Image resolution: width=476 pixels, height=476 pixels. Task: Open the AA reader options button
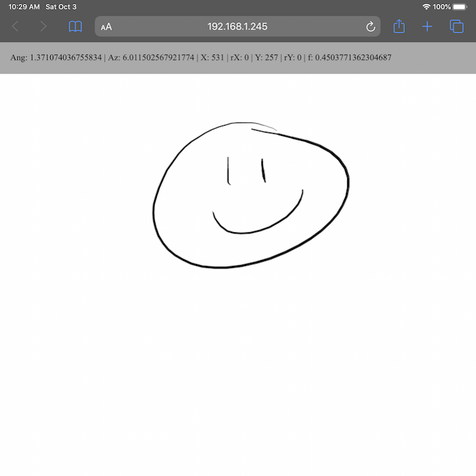[x=106, y=27]
